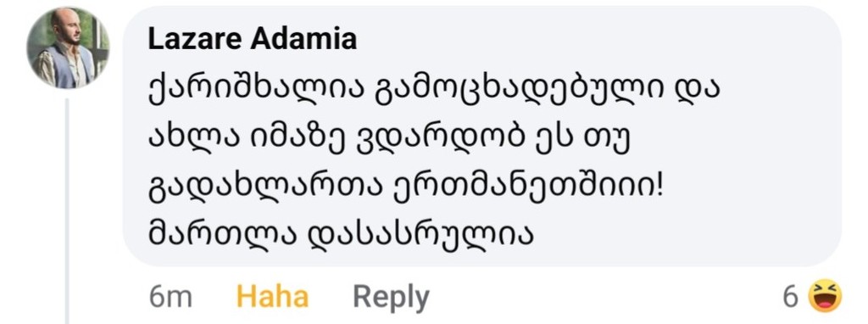Click the laughing Haha emoji icon
Screen dimensions: 868x324
(x=825, y=296)
